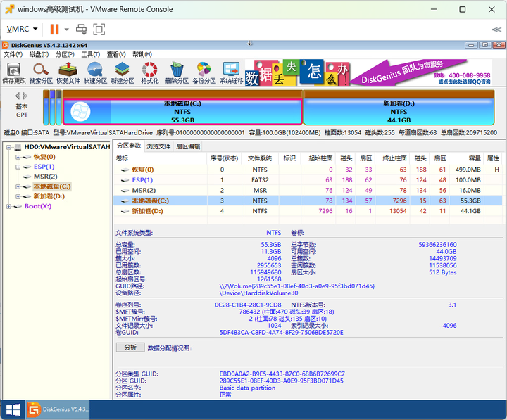Switch to the 浏览文件 tab
507x420 pixels.
point(158,146)
